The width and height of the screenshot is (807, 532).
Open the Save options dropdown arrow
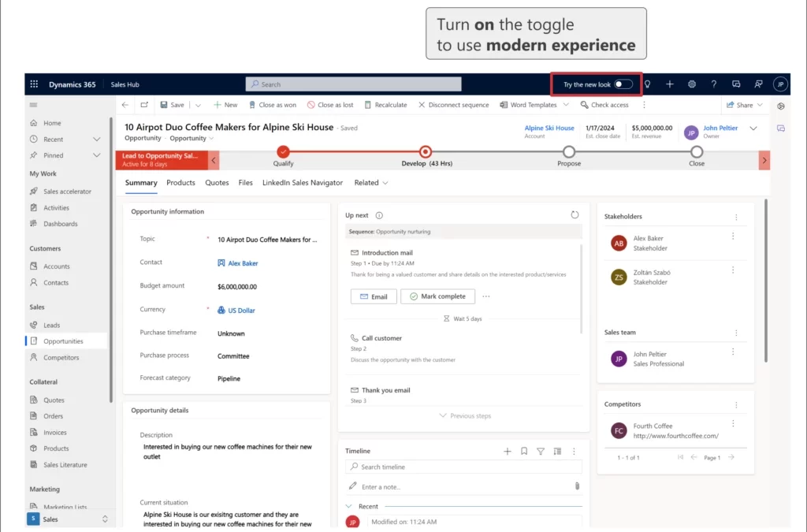coord(198,105)
